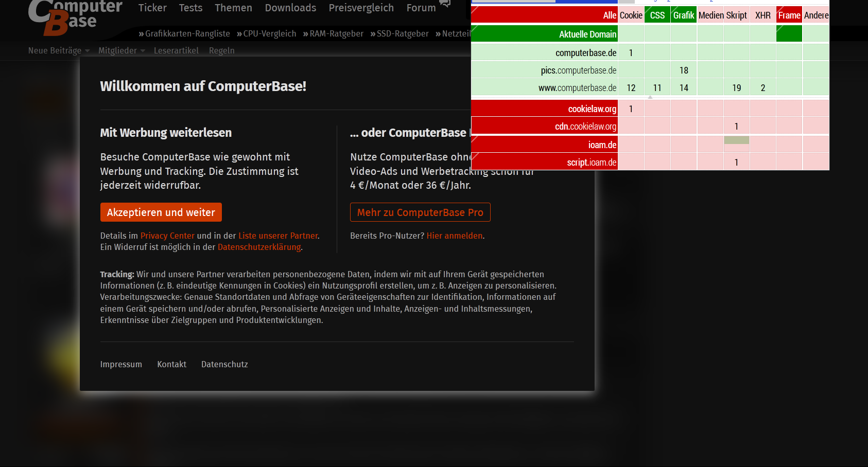Toggle the Frame column header
This screenshot has height=467, width=868.
tap(789, 15)
